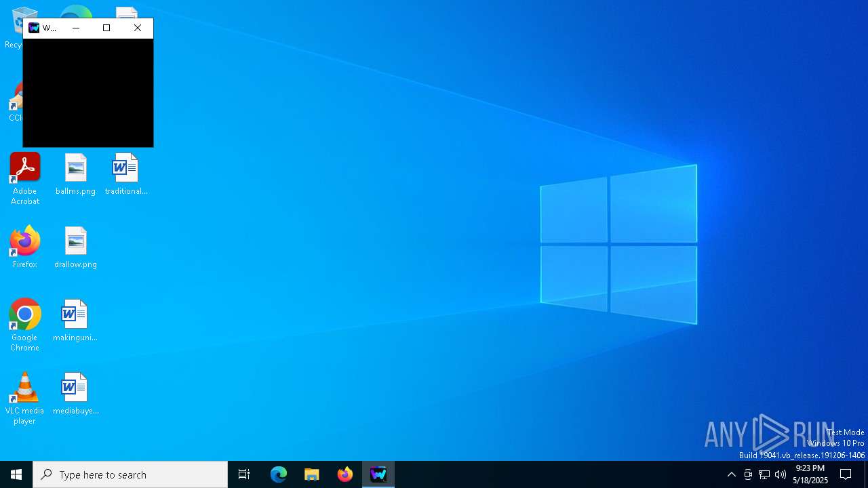Click the Show desktop sliver at taskbar end

[x=866, y=474]
